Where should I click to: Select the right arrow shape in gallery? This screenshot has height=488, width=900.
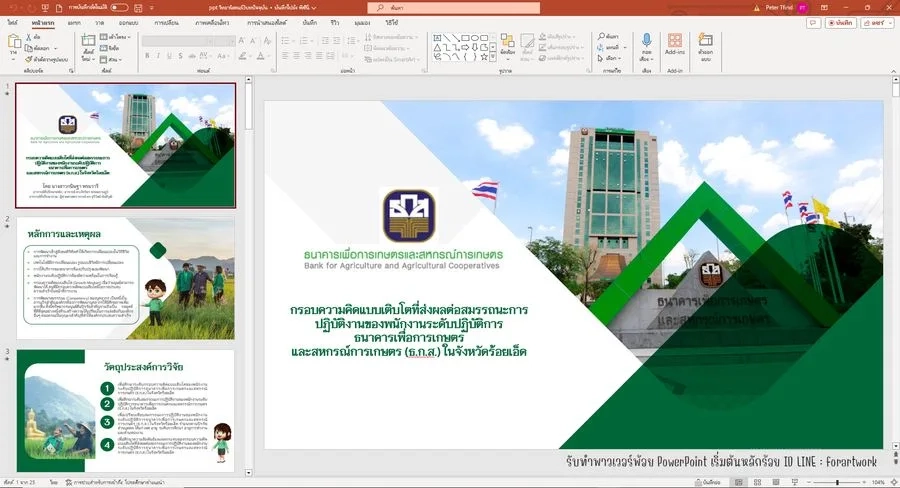click(x=465, y=48)
